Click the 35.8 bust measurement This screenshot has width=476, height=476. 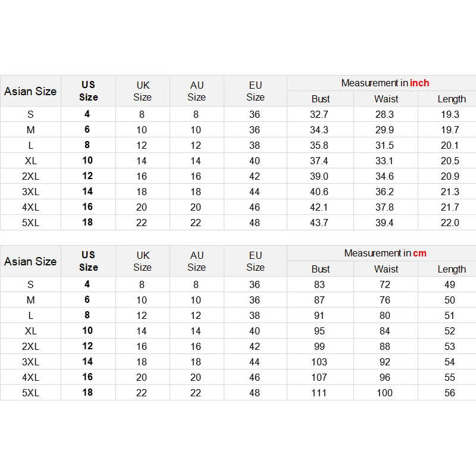point(320,145)
